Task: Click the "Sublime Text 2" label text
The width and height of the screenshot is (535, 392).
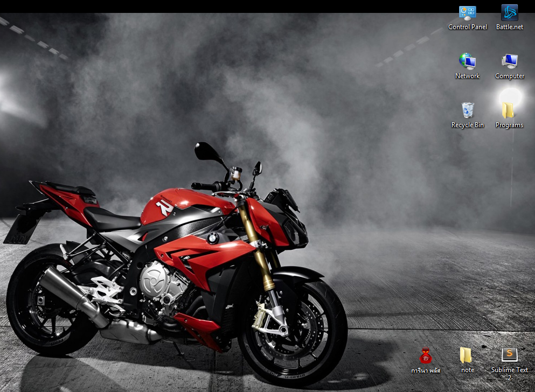Action: pos(510,374)
